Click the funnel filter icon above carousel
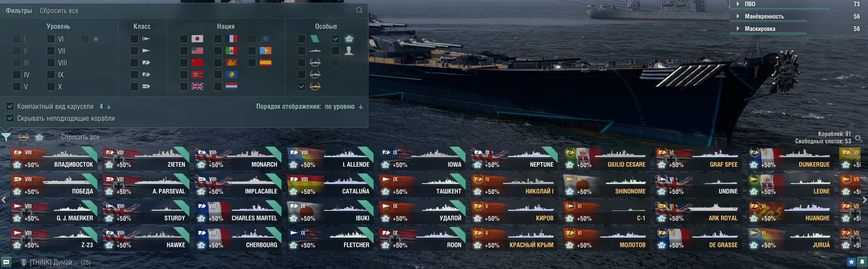The image size is (868, 269). [x=6, y=137]
